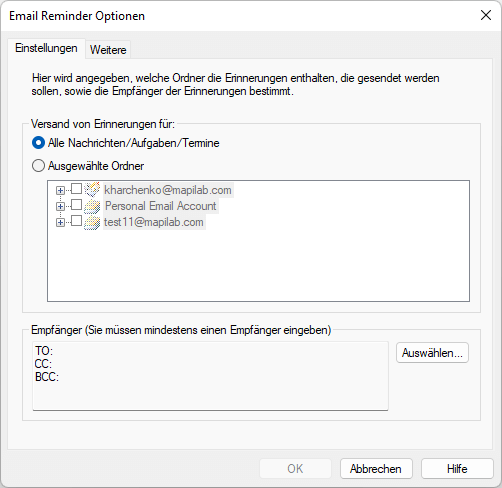
Task: Click the recipients TO/CC/BCC field
Action: 210,376
